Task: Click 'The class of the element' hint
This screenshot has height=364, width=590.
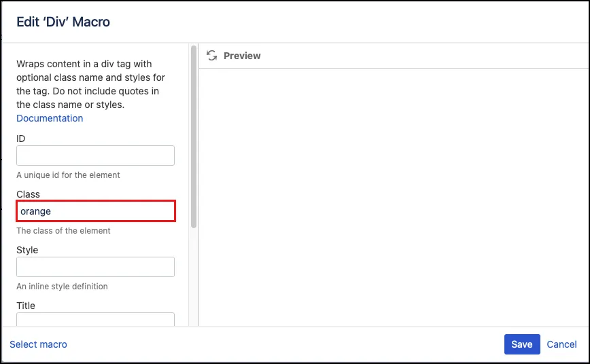Action: (63, 230)
